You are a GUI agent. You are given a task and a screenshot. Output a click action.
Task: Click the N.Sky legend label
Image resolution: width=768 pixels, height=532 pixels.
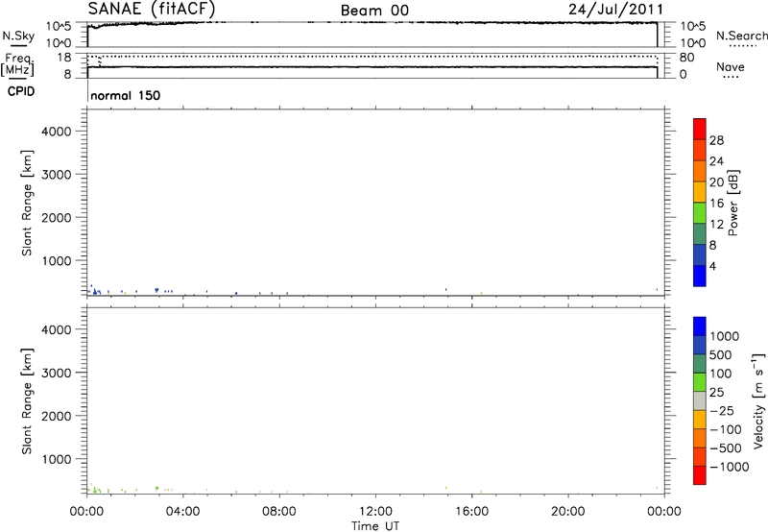click(x=18, y=36)
